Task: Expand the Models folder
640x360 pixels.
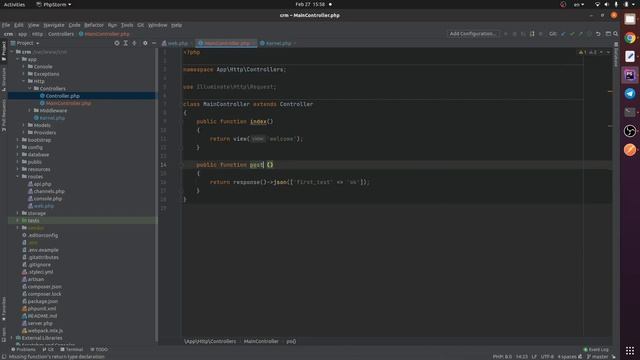Action: [x=24, y=125]
